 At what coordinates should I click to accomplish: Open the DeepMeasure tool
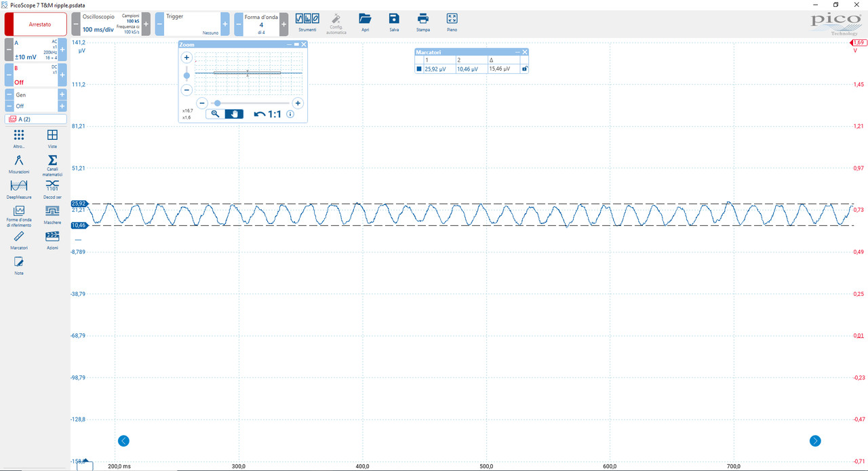point(19,190)
